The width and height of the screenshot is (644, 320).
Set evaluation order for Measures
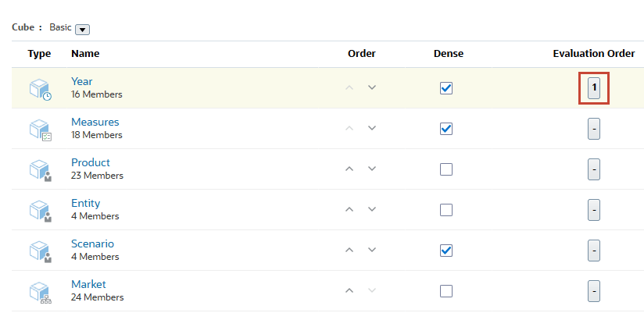click(x=594, y=129)
